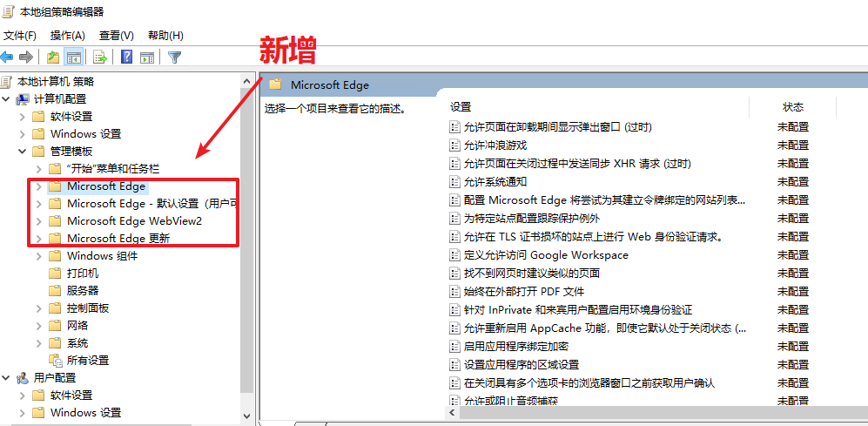Screen dimensions: 868x426
Task: Collapse the 用户配置 node
Action: click(6, 378)
